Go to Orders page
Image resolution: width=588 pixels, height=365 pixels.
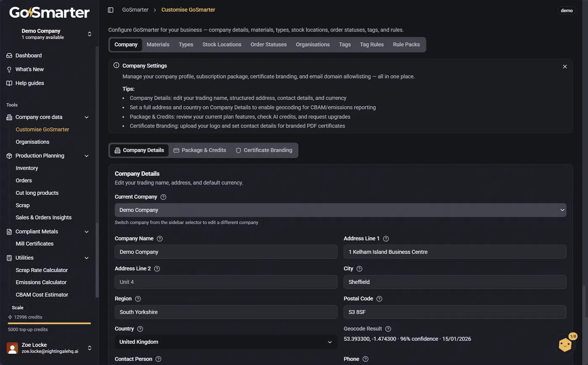24,180
